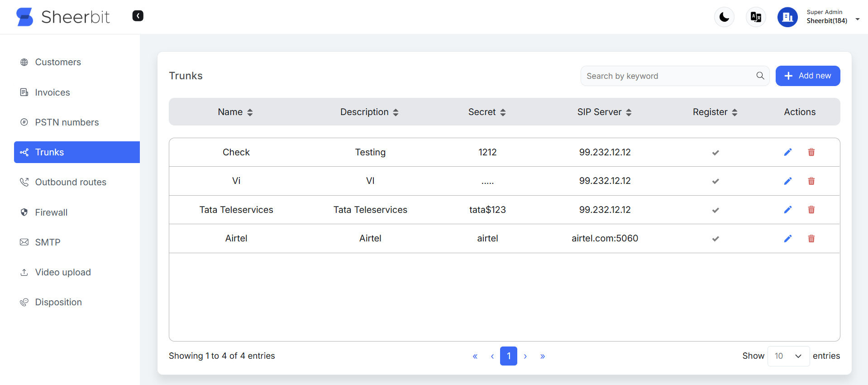Collapse the sidebar with the arrow button
Image resolution: width=868 pixels, height=385 pixels.
coord(138,16)
